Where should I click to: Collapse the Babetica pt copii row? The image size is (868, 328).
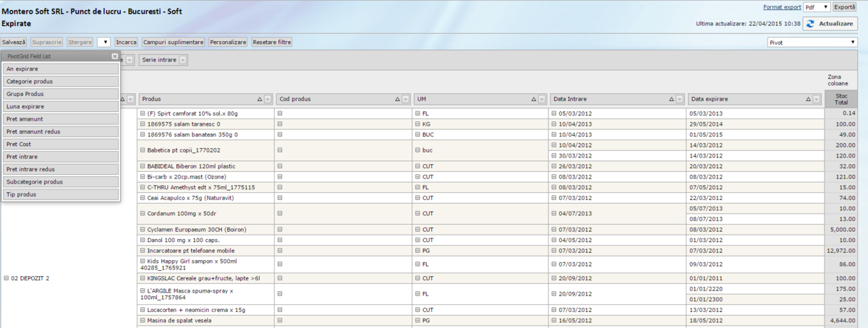coord(142,150)
